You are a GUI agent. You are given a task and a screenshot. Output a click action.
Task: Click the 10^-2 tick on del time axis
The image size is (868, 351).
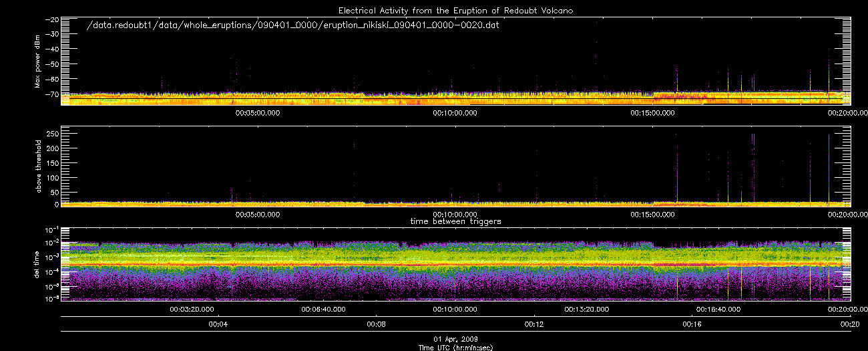click(x=51, y=242)
